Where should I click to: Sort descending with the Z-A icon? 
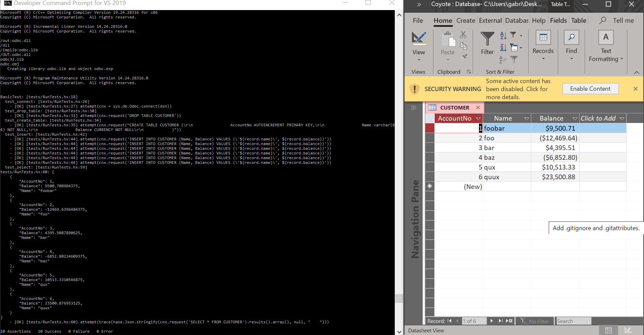tap(503, 48)
